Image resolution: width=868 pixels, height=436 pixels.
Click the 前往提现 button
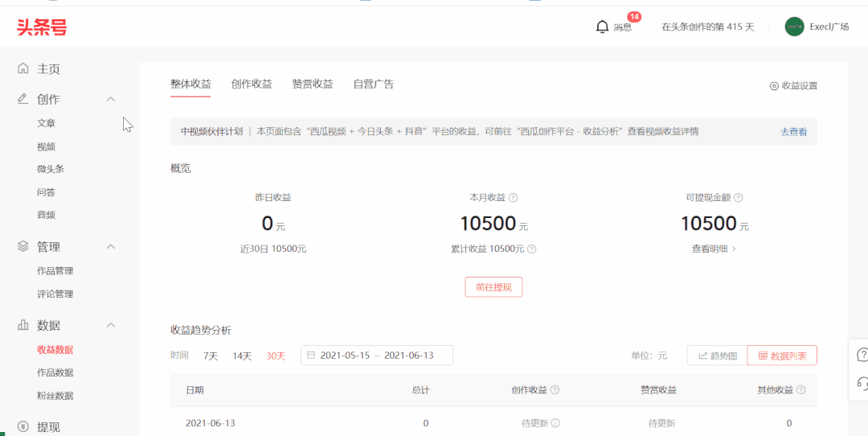point(493,287)
